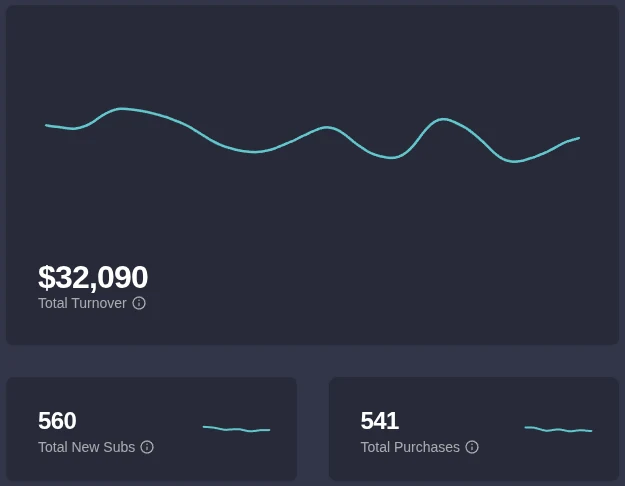This screenshot has height=486, width=625.
Task: Click the Total Turnover label
Action: point(82,303)
